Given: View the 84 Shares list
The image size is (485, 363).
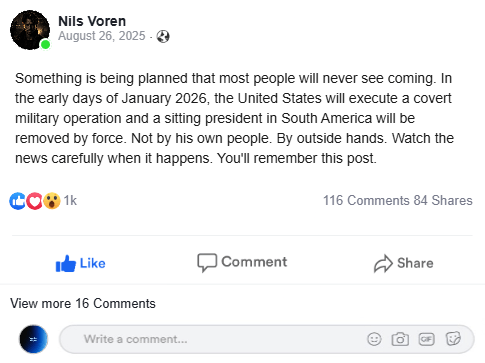Looking at the screenshot, I should [x=443, y=200].
